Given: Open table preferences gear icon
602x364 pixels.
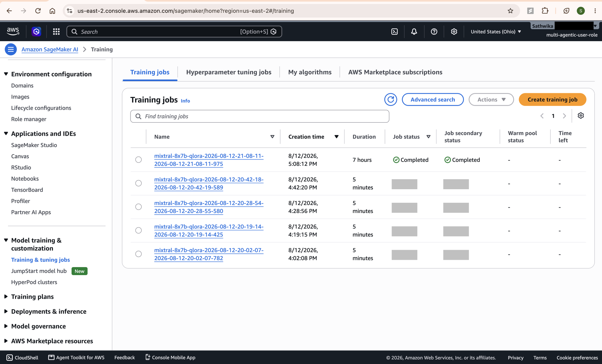Looking at the screenshot, I should click(581, 116).
